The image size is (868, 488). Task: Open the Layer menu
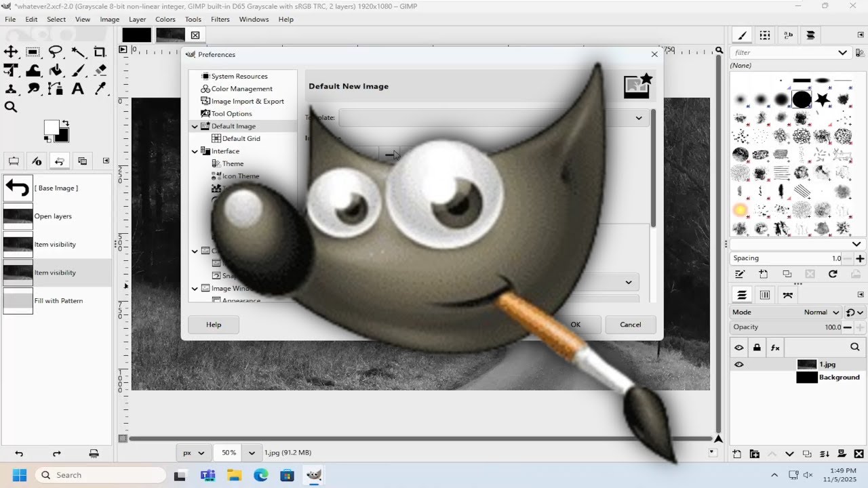pyautogui.click(x=137, y=19)
